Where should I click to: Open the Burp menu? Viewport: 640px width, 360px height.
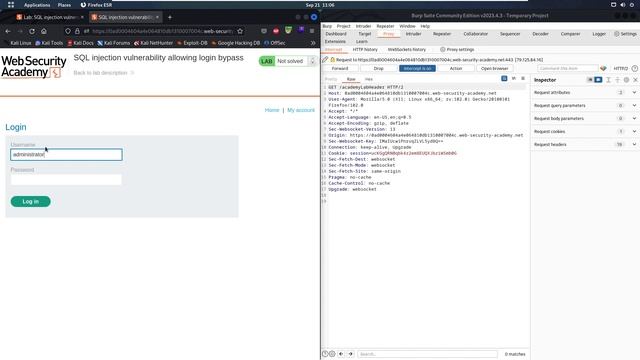click(x=327, y=26)
